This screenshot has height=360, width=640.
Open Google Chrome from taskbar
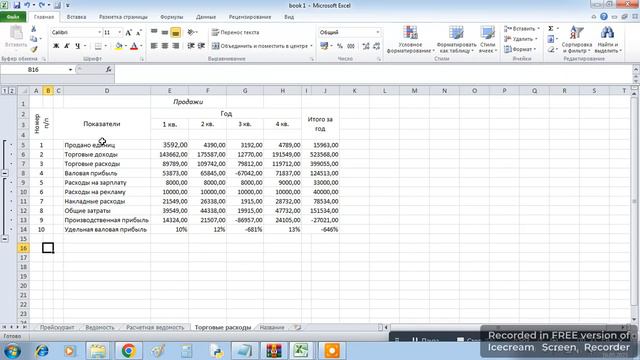point(129,351)
